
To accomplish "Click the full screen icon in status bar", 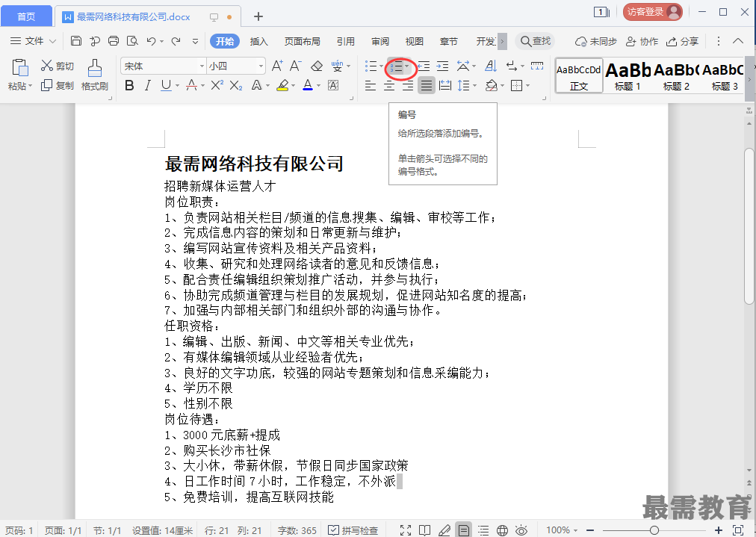I will click(x=406, y=530).
